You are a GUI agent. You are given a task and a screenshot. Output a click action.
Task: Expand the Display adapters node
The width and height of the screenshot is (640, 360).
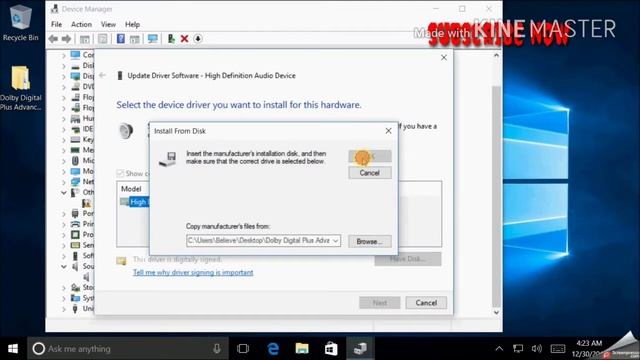click(64, 76)
